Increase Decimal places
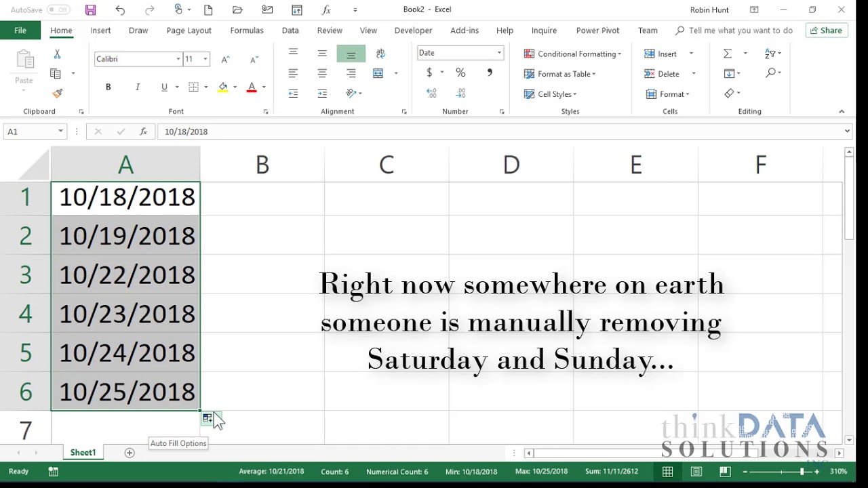The width and height of the screenshot is (868, 488). click(x=431, y=94)
